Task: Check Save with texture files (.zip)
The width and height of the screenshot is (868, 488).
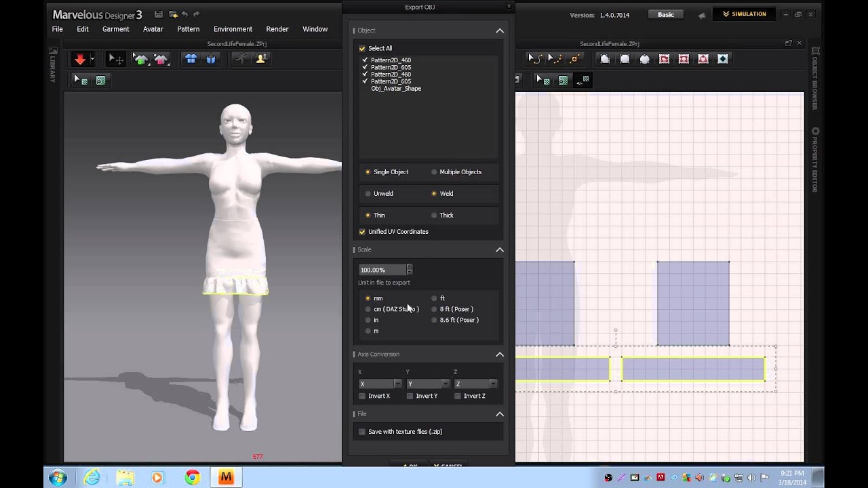Action: [x=362, y=432]
